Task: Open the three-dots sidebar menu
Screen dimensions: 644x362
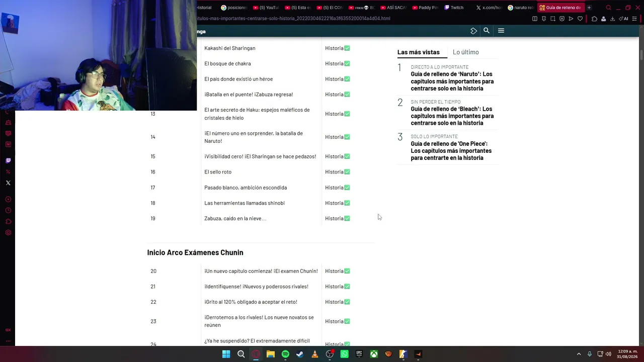Action: pos(8,341)
